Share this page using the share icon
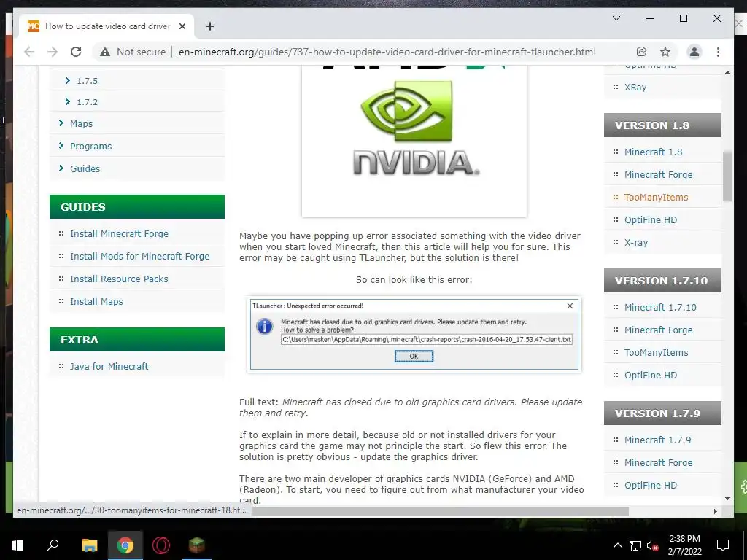The width and height of the screenshot is (747, 560). [x=642, y=52]
